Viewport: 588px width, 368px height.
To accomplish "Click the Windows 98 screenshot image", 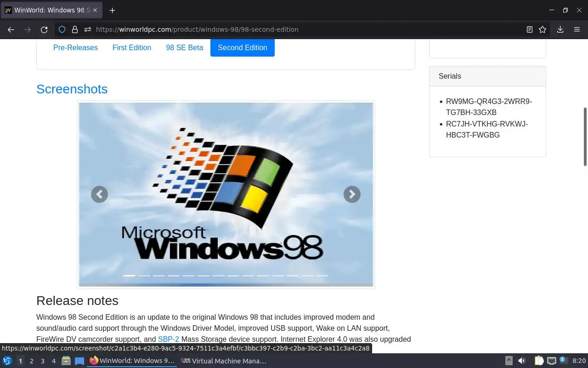I will click(x=226, y=194).
